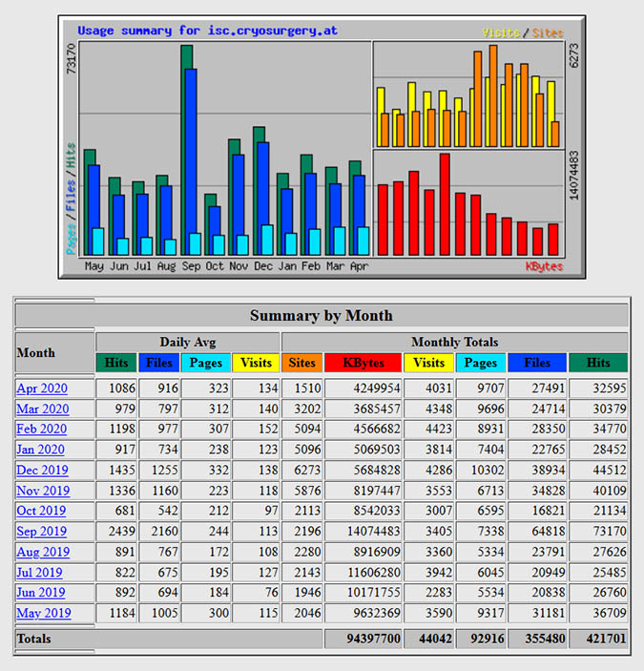Click the Aug 2019 month link
The image size is (644, 671).
click(x=43, y=552)
